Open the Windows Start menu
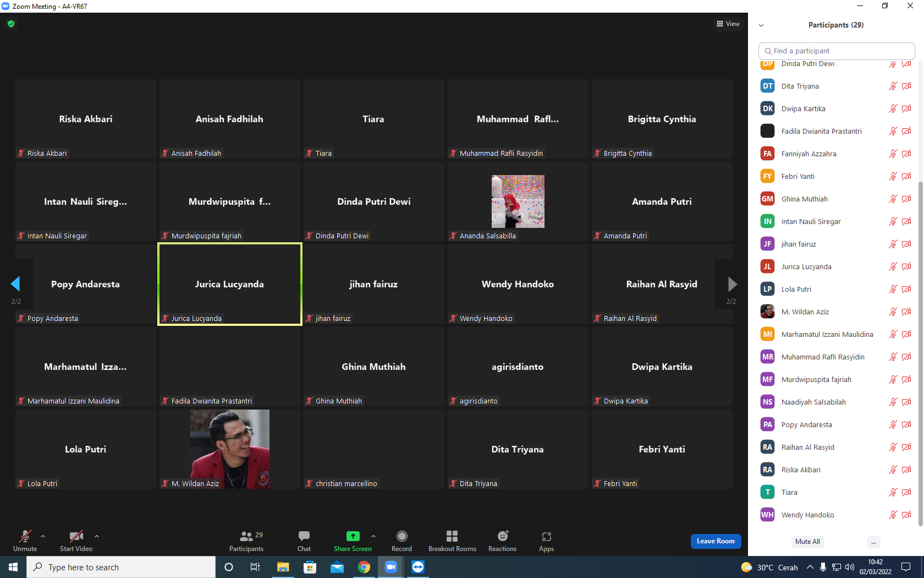 pyautogui.click(x=13, y=567)
